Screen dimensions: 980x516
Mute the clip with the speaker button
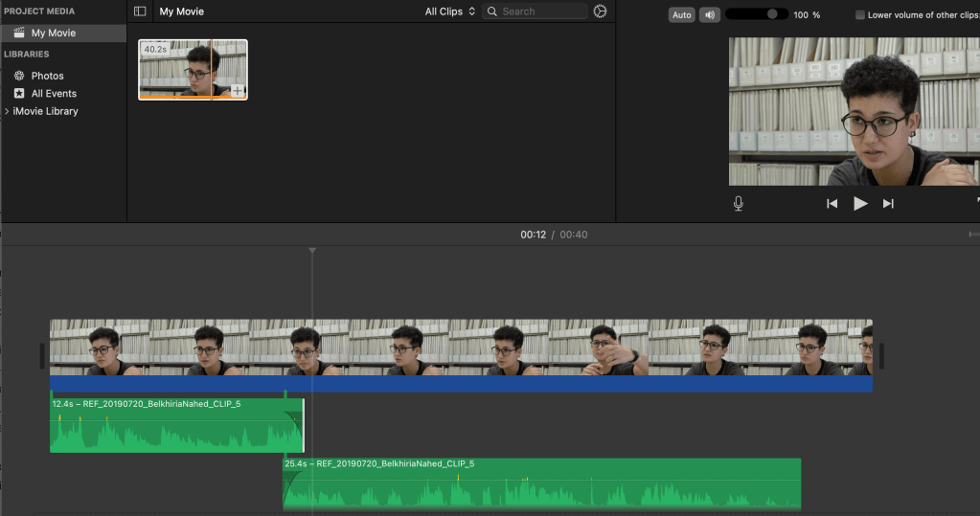709,15
